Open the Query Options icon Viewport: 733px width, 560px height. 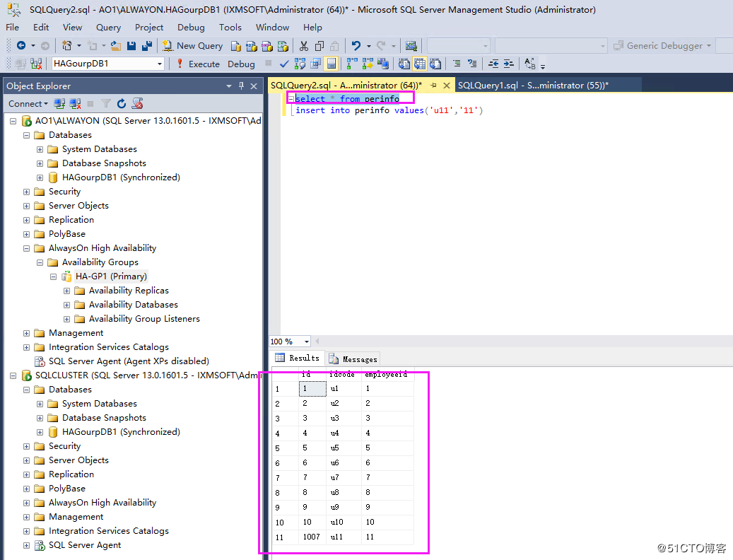click(x=315, y=64)
